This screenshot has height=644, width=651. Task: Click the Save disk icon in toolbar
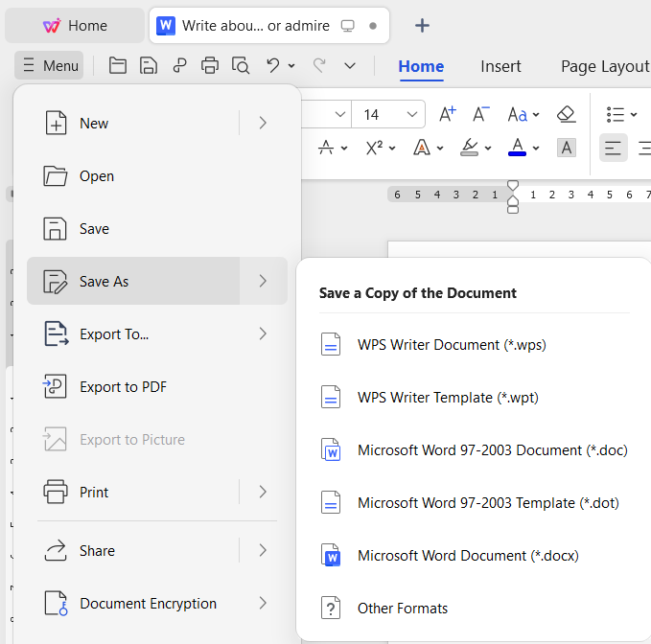tap(149, 65)
